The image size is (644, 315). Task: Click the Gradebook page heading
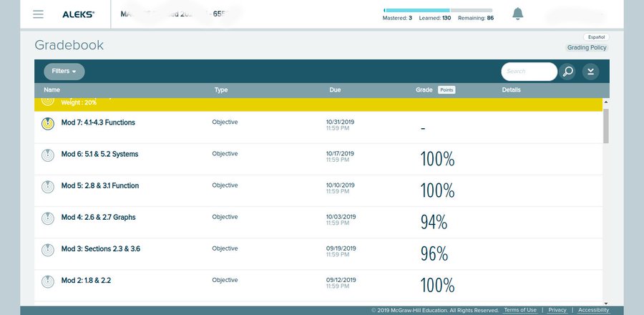[69, 45]
